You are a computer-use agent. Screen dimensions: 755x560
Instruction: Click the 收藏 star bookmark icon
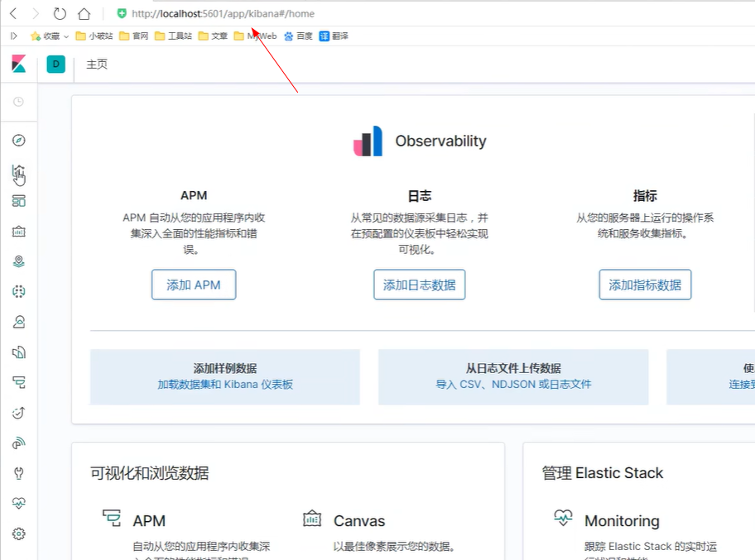[35, 36]
